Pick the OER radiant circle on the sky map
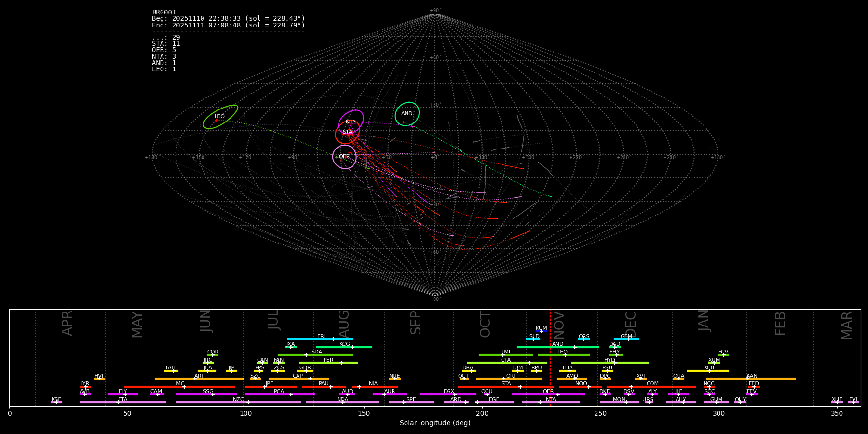868x434 pixels. (344, 157)
